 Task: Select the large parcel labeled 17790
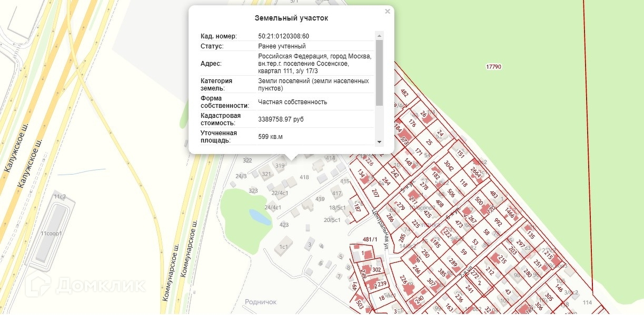[x=493, y=67]
